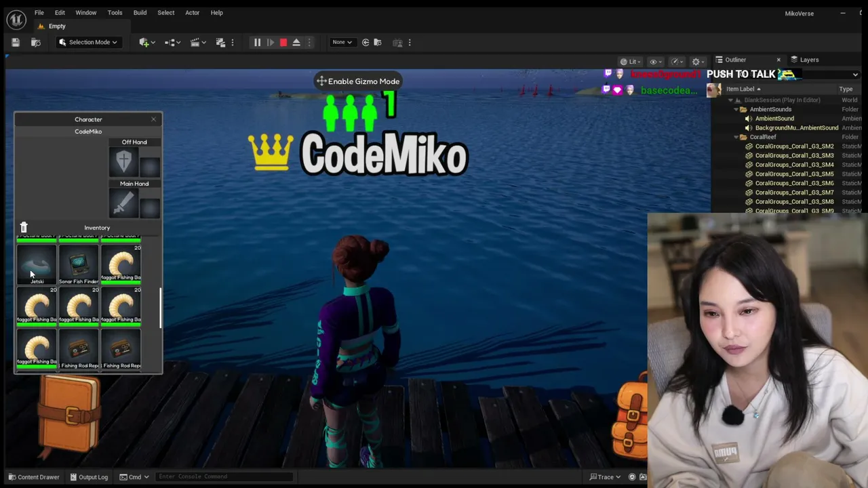Collapse the BlankSession world tree node
This screenshot has height=488, width=868.
(x=731, y=100)
